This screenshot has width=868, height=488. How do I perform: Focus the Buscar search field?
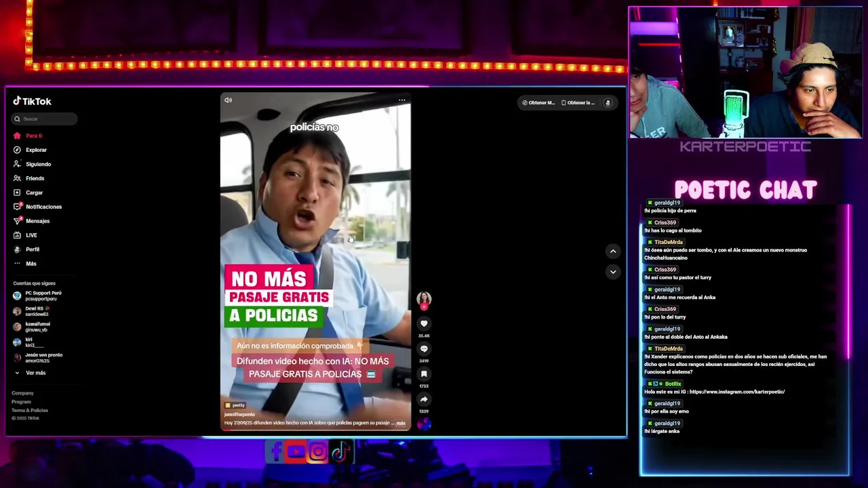45,119
